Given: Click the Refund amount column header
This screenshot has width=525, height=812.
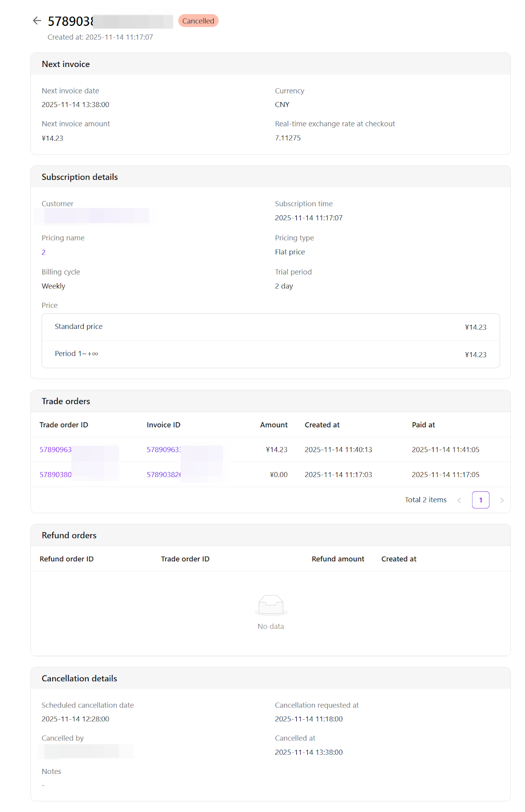Looking at the screenshot, I should coord(338,559).
